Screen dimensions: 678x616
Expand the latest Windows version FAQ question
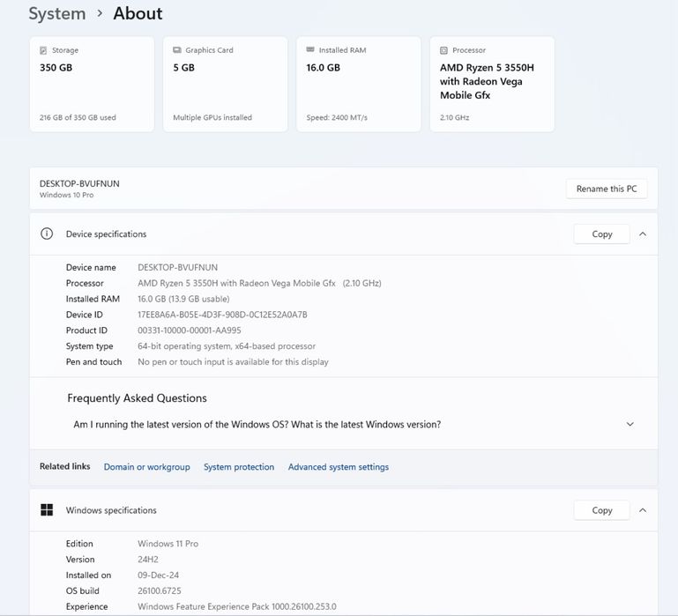coord(630,424)
